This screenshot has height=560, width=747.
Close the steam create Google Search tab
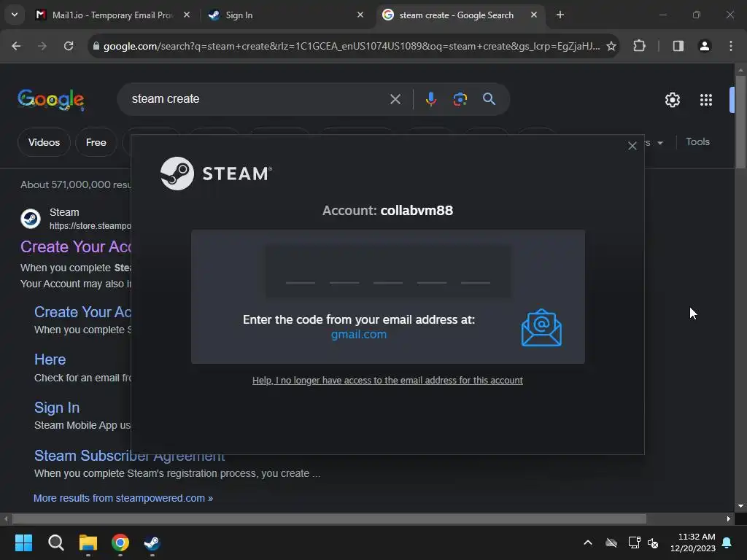click(534, 15)
